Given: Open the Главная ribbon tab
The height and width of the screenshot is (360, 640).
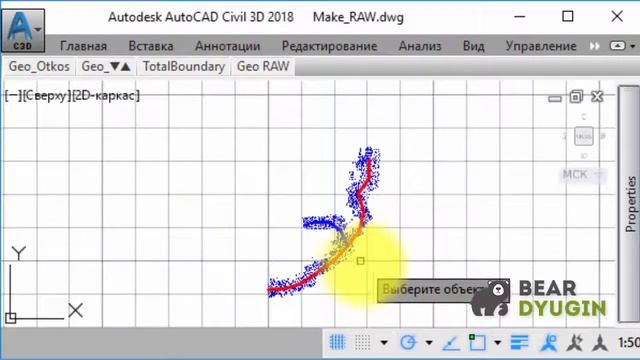Looking at the screenshot, I should click(83, 46).
